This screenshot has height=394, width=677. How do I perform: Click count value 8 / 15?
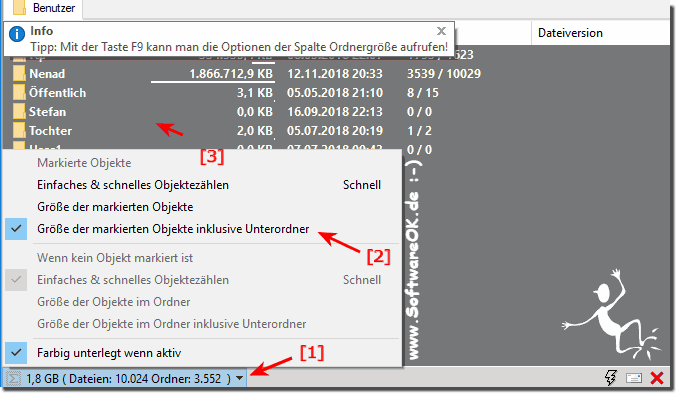click(x=423, y=93)
